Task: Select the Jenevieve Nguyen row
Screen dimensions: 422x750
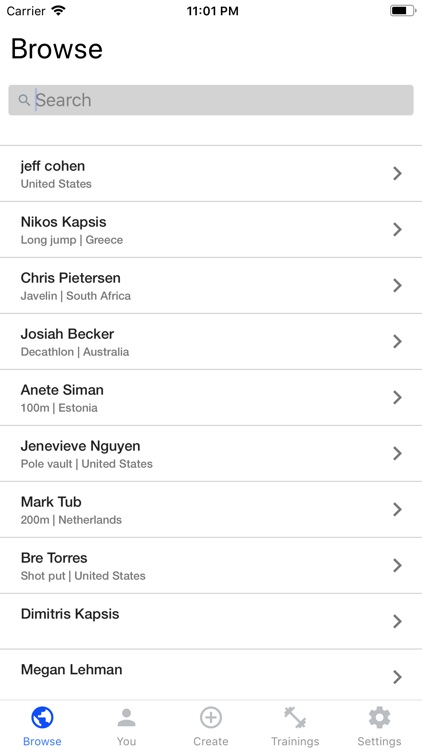Action: tap(211, 453)
